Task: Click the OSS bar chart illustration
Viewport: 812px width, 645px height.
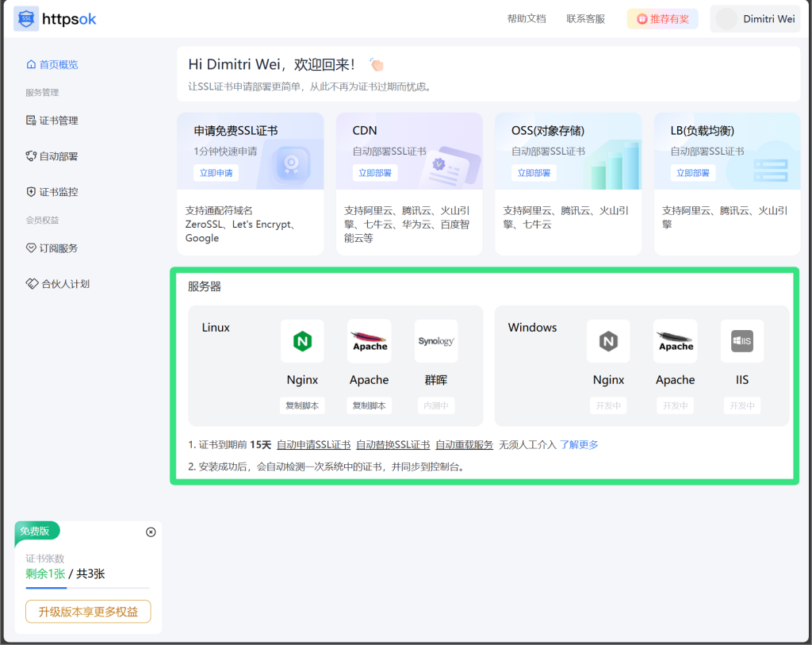Action: click(615, 166)
